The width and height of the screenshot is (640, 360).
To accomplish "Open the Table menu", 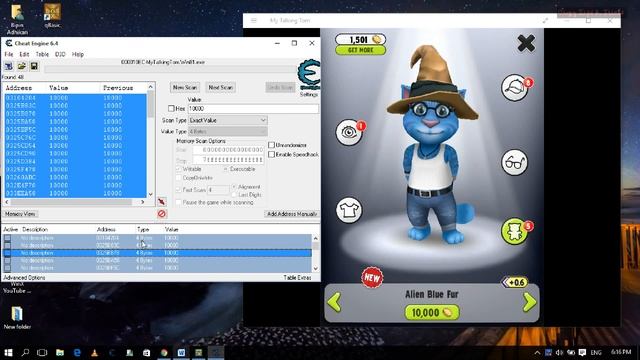I will (42, 54).
